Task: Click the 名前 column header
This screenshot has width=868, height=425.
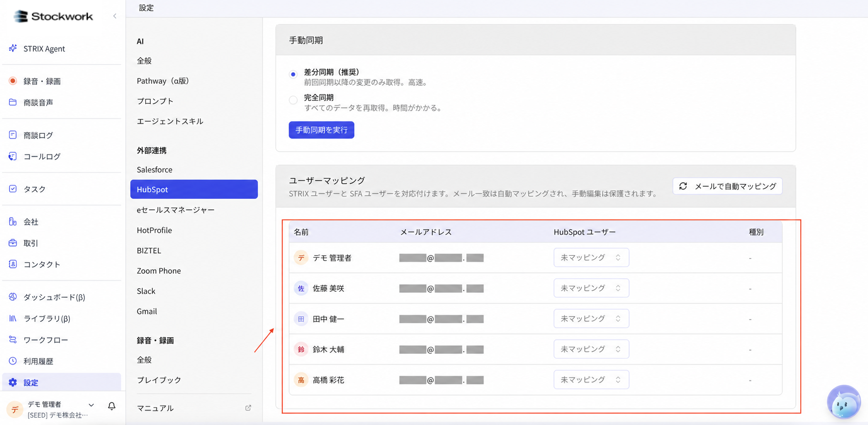Action: (301, 232)
